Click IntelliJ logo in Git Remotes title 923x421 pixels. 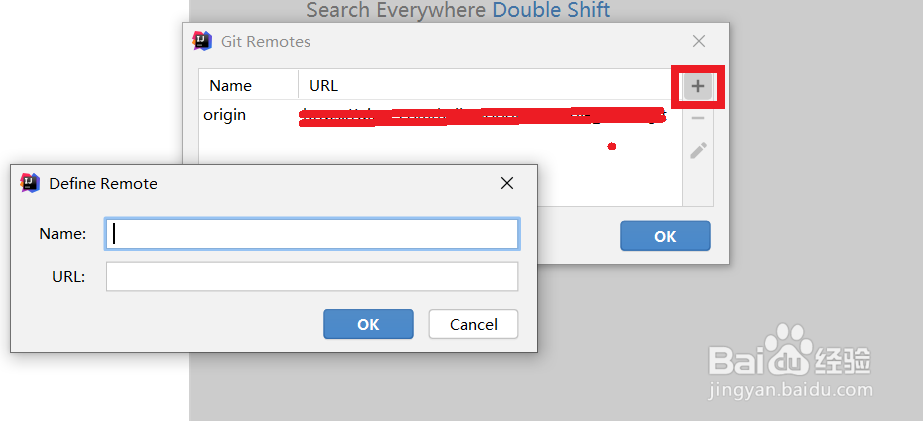(x=202, y=41)
